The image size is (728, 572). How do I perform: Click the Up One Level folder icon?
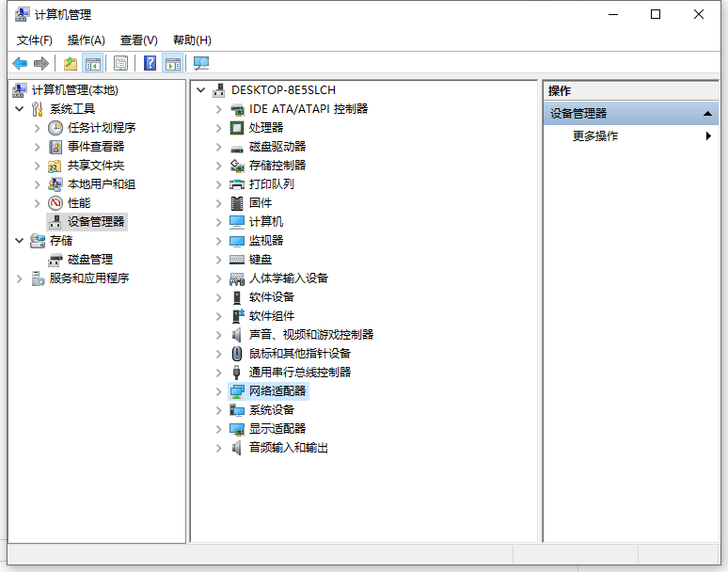[x=70, y=63]
